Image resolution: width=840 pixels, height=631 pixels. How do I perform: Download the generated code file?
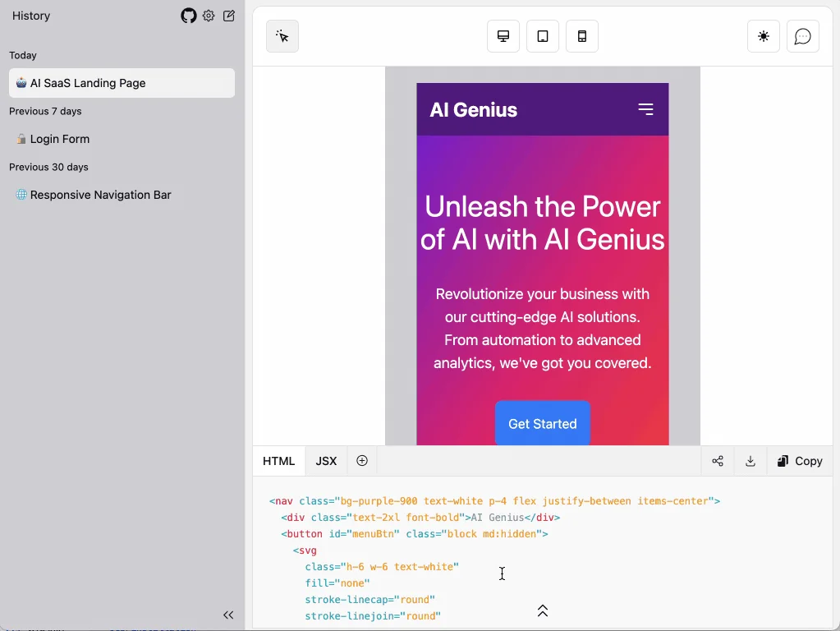[x=750, y=461]
